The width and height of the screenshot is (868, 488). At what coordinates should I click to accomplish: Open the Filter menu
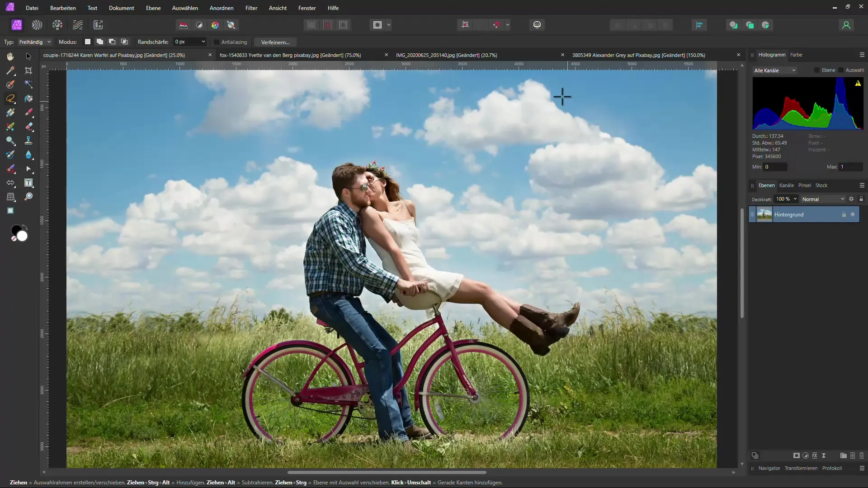[x=251, y=8]
